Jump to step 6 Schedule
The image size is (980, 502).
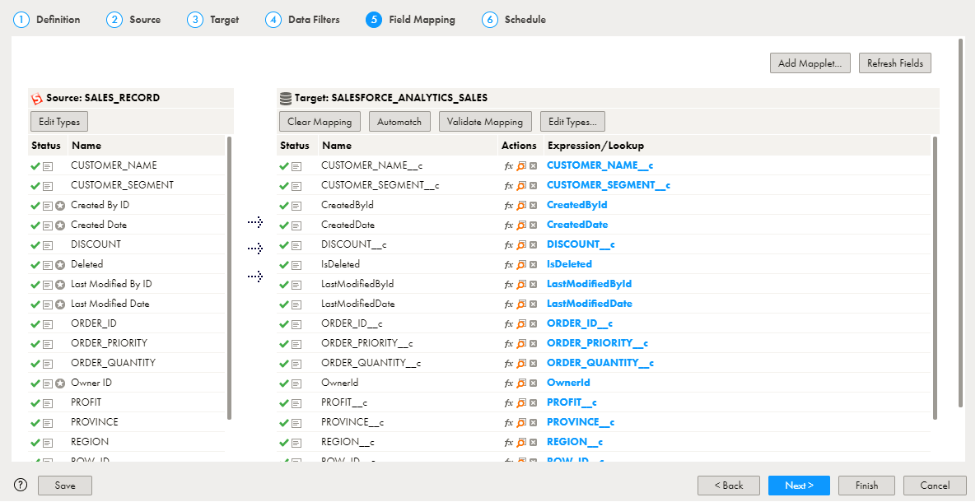514,20
